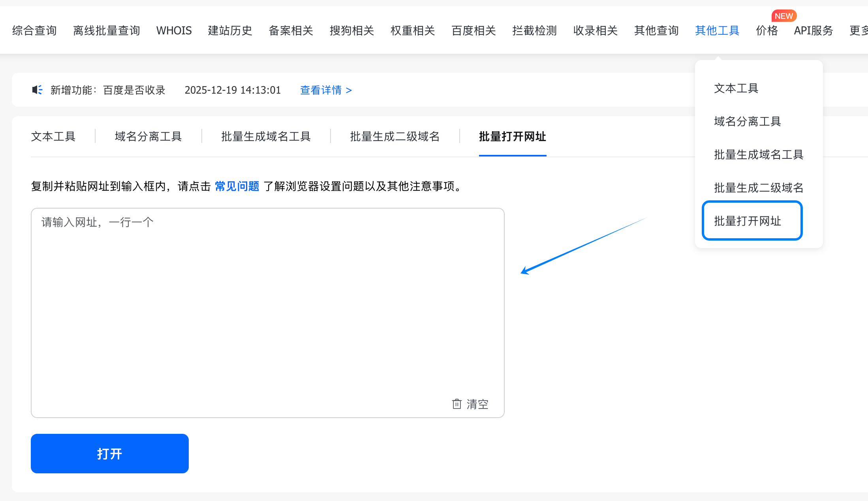868x501 pixels.
Task: Open the 常见问题 FAQ link
Action: 237,186
